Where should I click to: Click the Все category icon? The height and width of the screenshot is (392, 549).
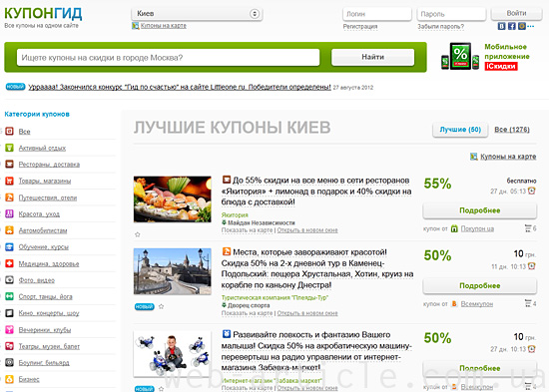point(9,132)
